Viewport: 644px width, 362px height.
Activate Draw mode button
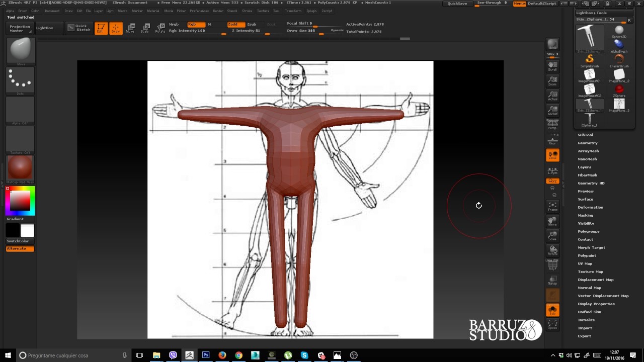click(x=116, y=28)
